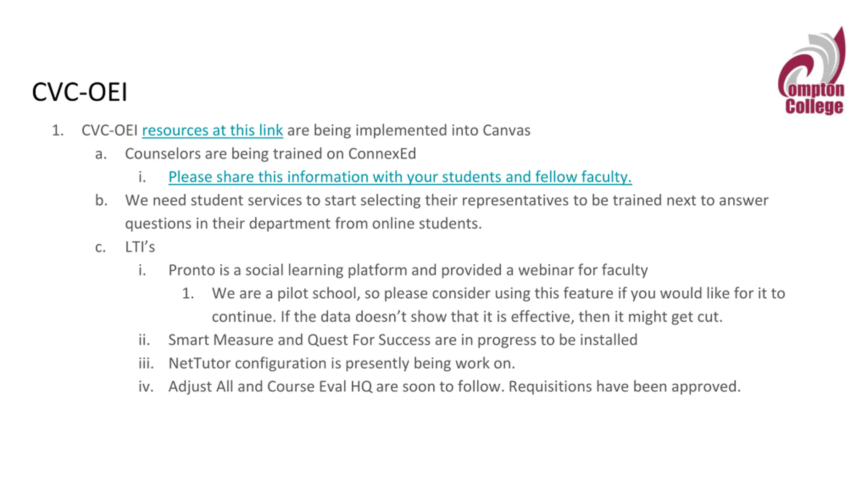Click the word 'College' in the logo
This screenshot has height=488, width=868.
[814, 106]
